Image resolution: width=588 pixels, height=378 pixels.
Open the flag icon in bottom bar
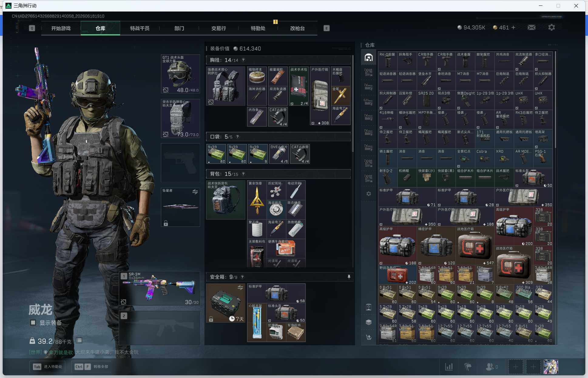click(468, 367)
